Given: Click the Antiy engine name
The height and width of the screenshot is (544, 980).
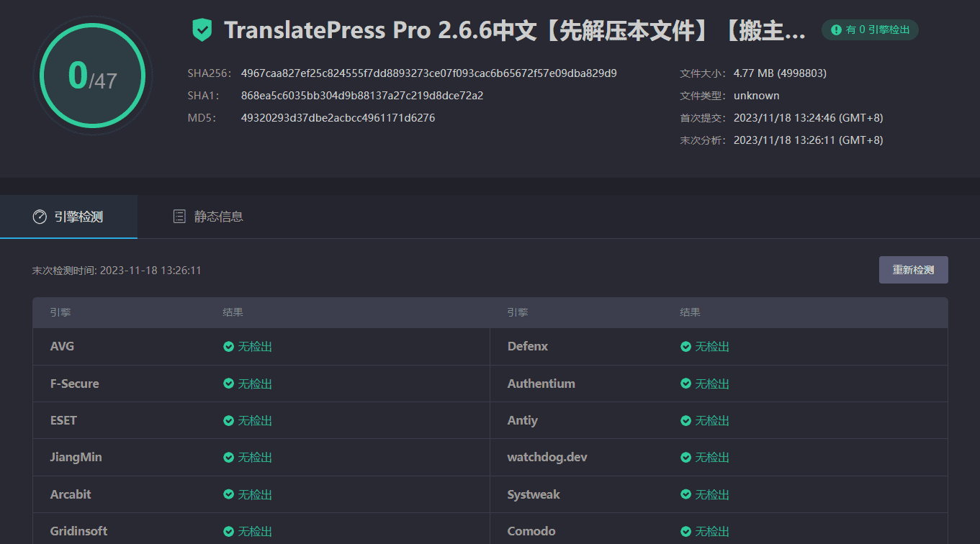Looking at the screenshot, I should coord(523,420).
